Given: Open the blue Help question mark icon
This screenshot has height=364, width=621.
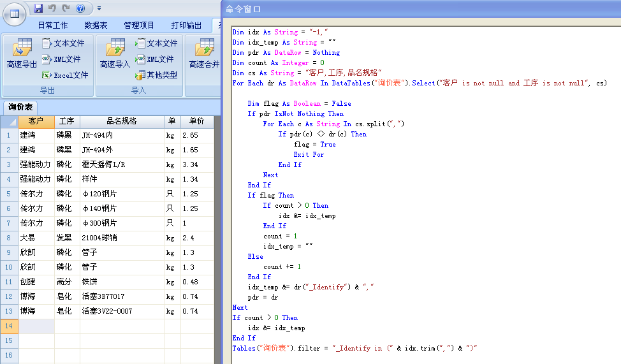Looking at the screenshot, I should tap(80, 8).
